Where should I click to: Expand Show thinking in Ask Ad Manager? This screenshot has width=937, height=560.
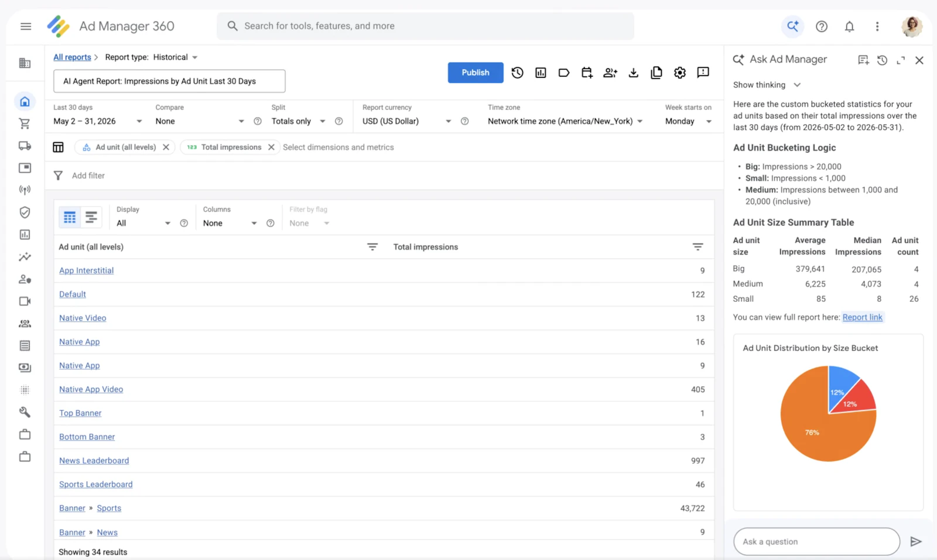tap(767, 85)
